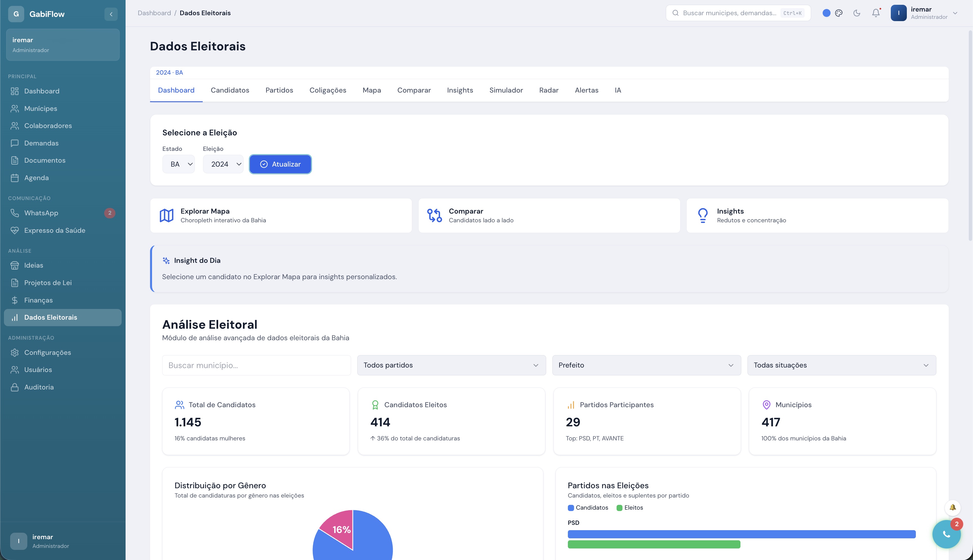The width and height of the screenshot is (973, 560).
Task: Open Finanças in the sidebar
Action: point(63,300)
